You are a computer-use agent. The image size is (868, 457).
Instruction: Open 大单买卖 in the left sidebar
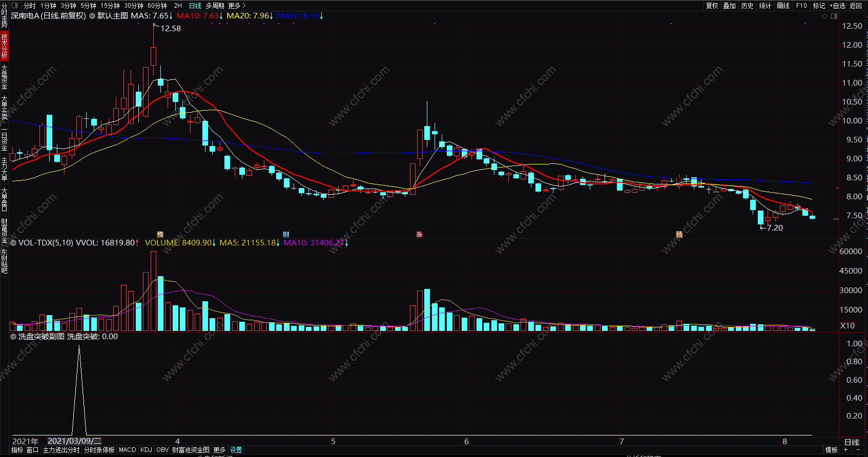coord(4,108)
